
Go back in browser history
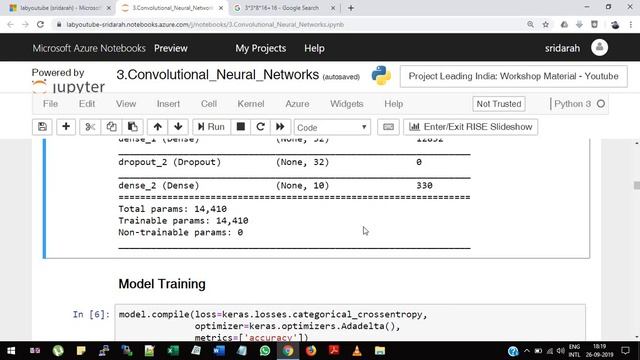click(x=10, y=24)
